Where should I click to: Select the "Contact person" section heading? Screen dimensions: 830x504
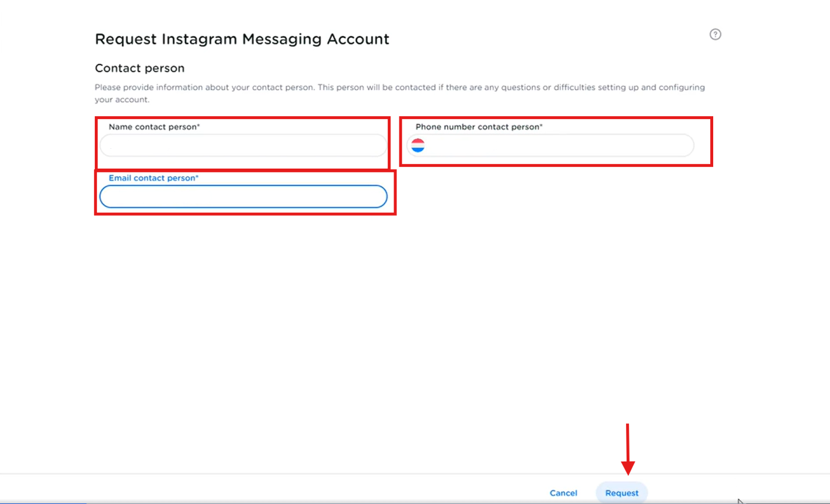click(139, 68)
